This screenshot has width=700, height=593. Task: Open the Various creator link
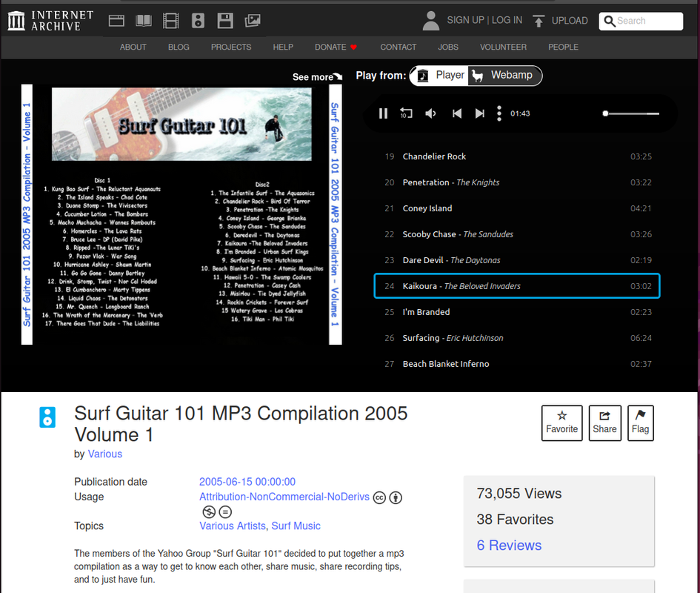coord(105,454)
